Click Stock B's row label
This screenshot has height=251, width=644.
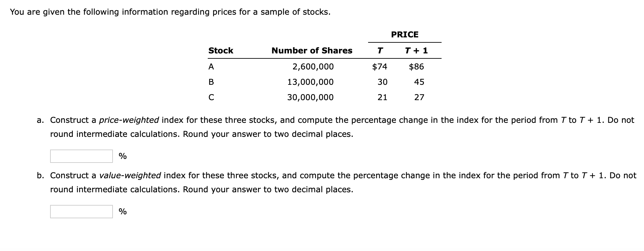click(211, 82)
